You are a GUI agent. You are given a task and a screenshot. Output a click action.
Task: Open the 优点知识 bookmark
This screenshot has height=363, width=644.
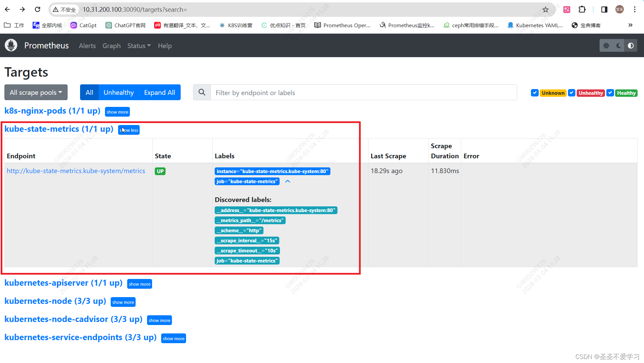click(x=283, y=25)
